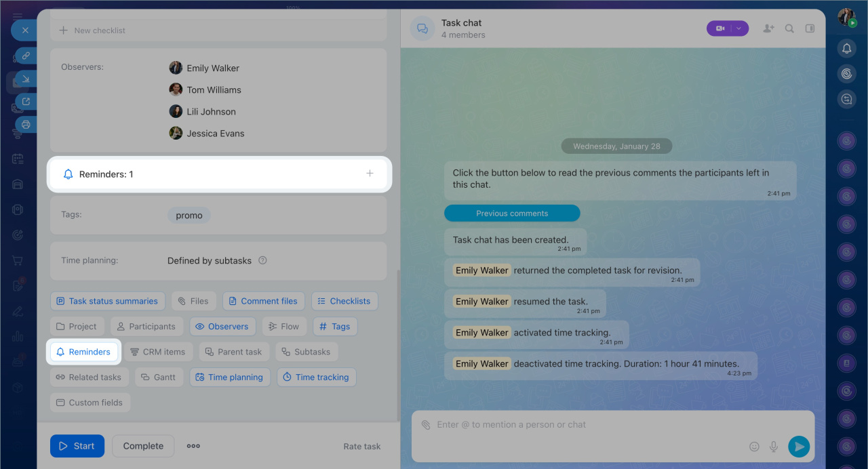Image resolution: width=868 pixels, height=469 pixels.
Task: Click the add member icon in chat header
Action: (768, 28)
